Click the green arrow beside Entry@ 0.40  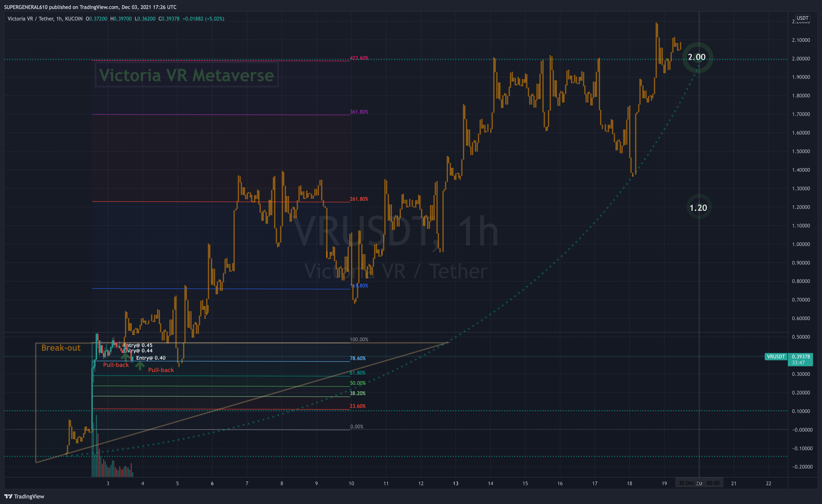[140, 366]
